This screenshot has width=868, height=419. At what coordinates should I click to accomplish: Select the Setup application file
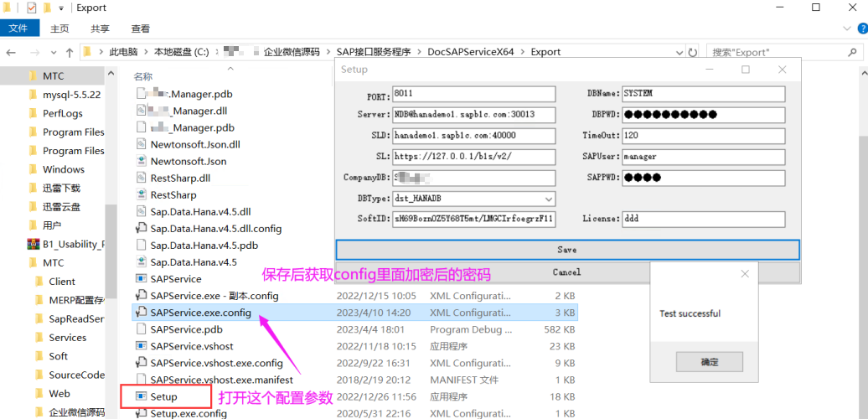point(164,397)
